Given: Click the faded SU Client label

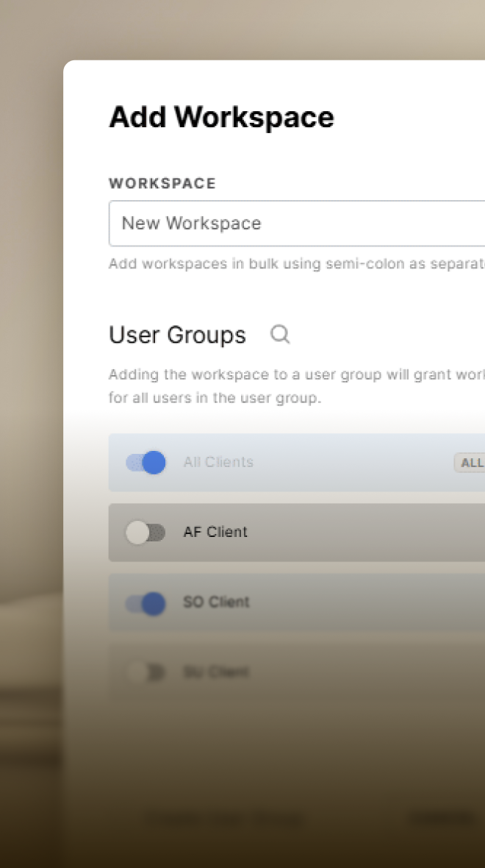Looking at the screenshot, I should (216, 672).
